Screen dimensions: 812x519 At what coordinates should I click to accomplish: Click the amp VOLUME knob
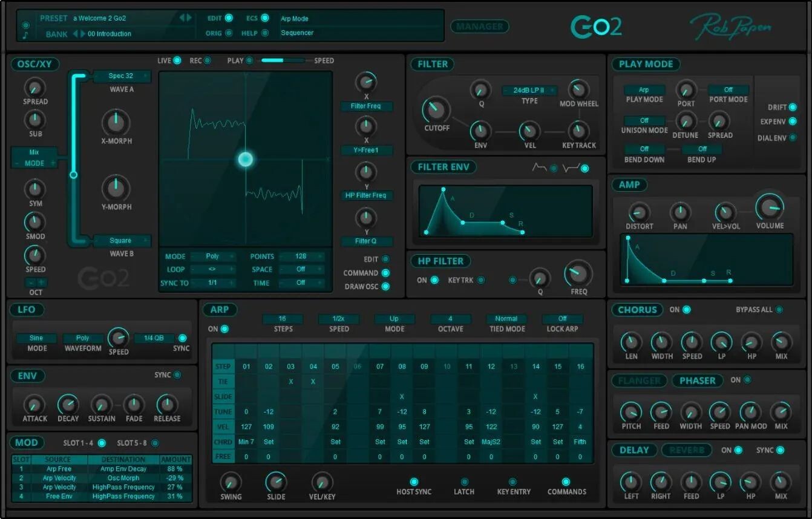click(770, 207)
